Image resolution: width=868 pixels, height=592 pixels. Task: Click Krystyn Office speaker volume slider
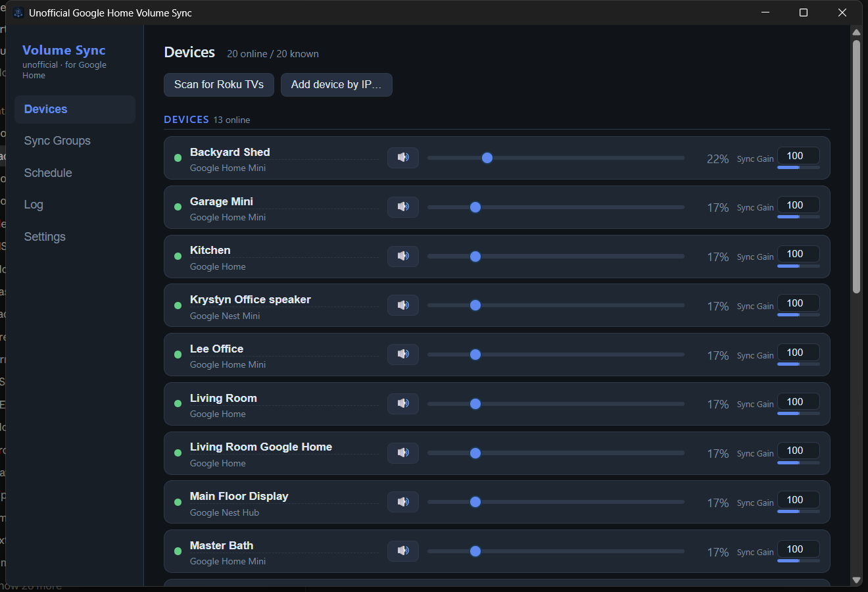point(556,305)
